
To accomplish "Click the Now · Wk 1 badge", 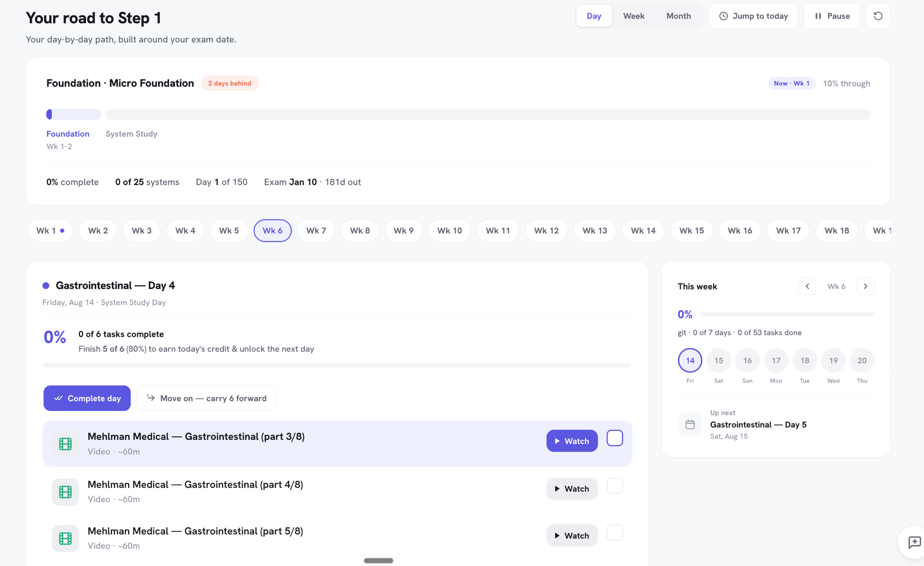I will [791, 83].
